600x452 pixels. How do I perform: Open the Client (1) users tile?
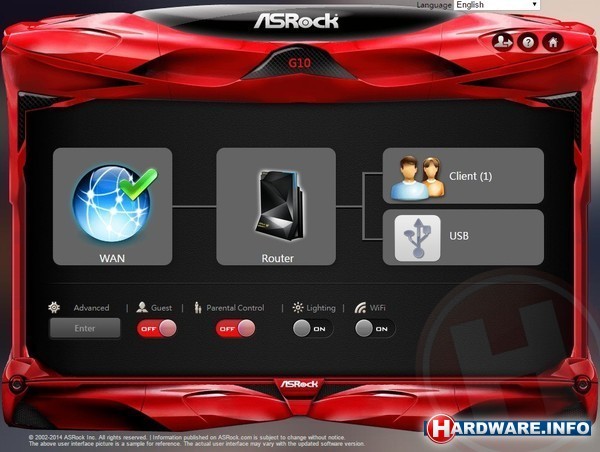click(463, 176)
